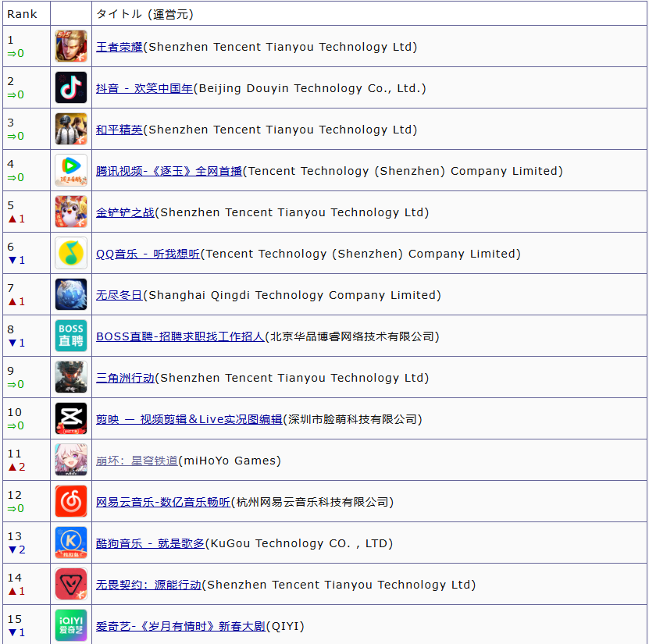Open the 无畏契约：源能行动 link

tap(148, 585)
